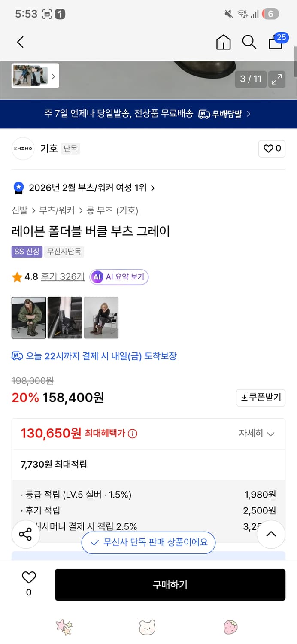The width and height of the screenshot is (297, 644).
Task: Tap the 기호 brand logo circle
Action: (x=23, y=149)
